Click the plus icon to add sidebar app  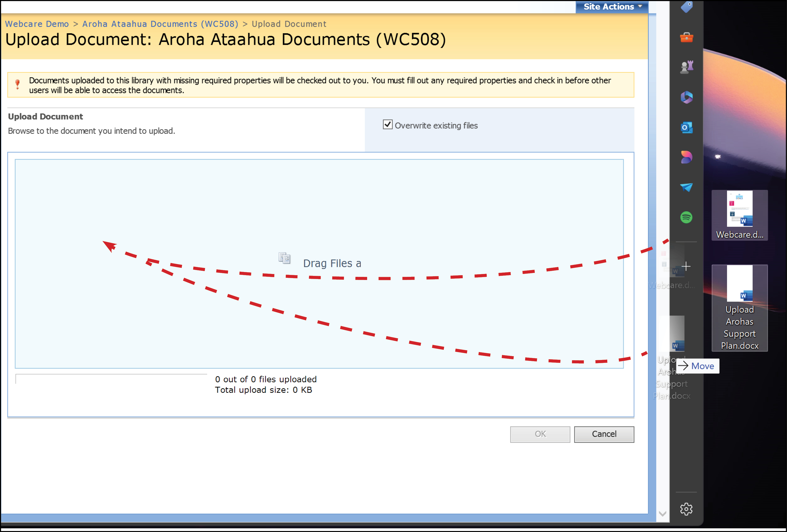(x=686, y=266)
